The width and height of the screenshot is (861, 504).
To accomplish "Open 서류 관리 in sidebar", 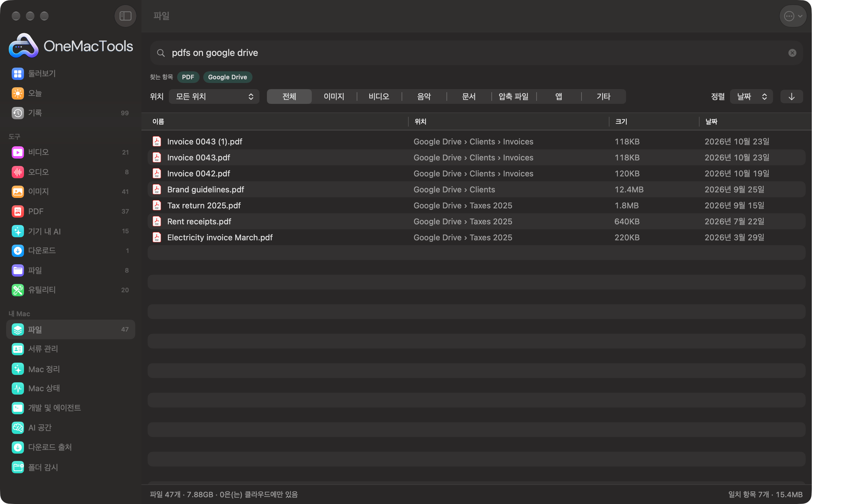I will click(71, 349).
